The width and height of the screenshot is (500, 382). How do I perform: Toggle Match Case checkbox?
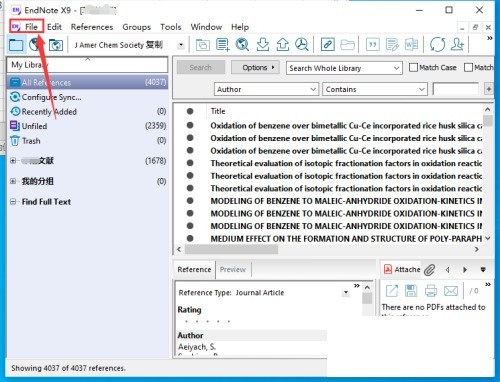click(x=413, y=67)
